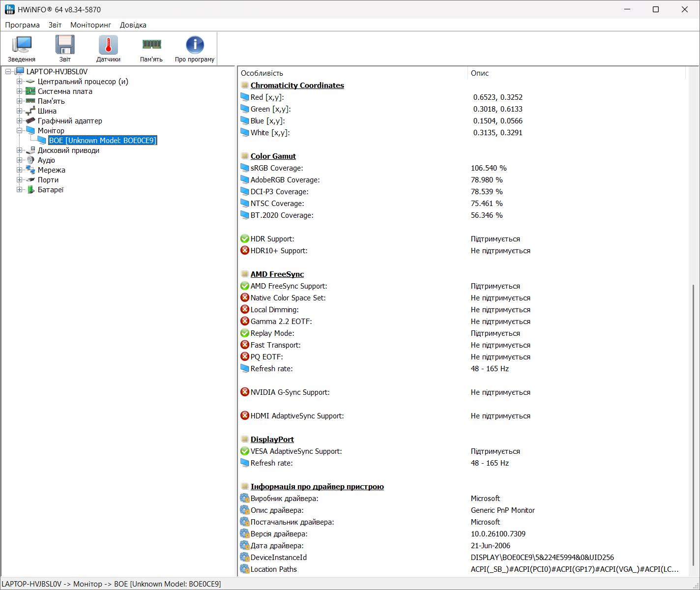The image size is (700, 590).
Task: Collapse the LAPTOP-HVJBSL0V root node
Action: 8,72
